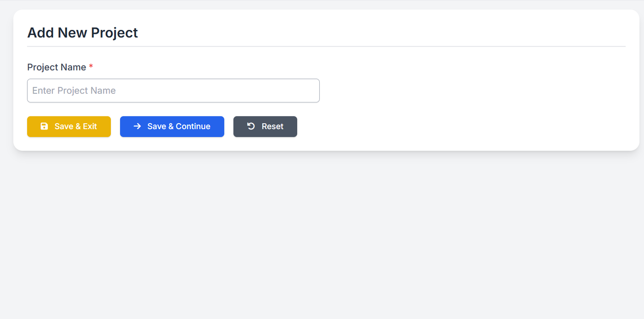Click the "Reset" text label
The width and height of the screenshot is (644, 319).
pyautogui.click(x=272, y=126)
